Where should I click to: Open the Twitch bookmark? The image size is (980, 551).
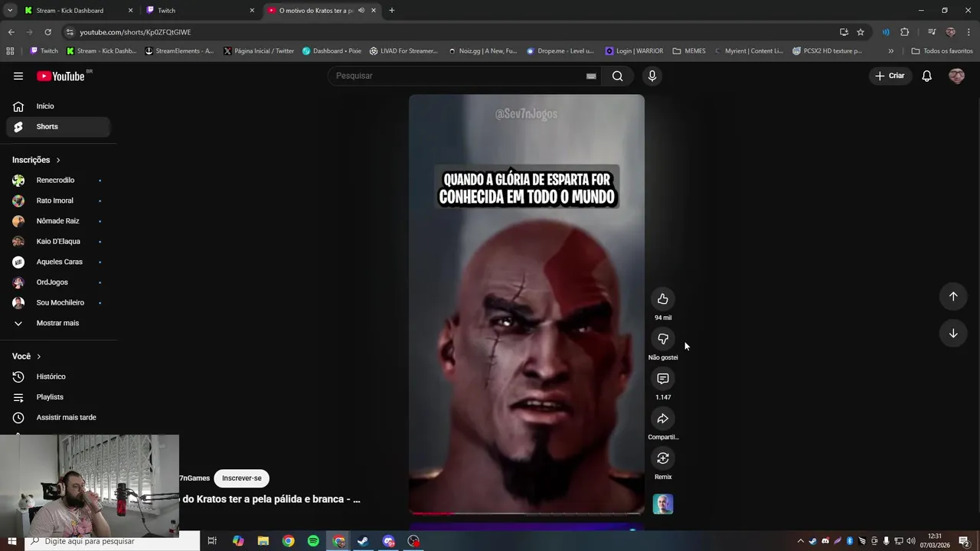[44, 51]
